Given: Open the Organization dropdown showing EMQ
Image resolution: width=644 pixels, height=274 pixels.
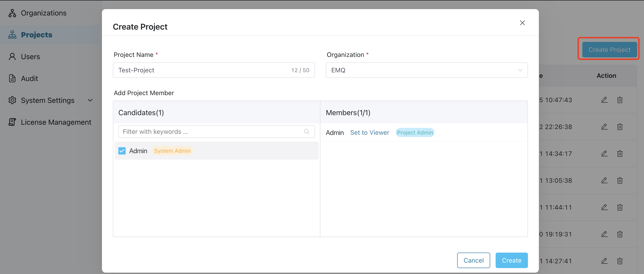Looking at the screenshot, I should [x=426, y=70].
